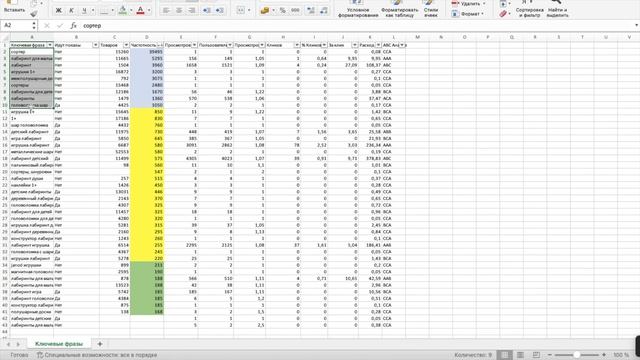Viewport: 640px width, 360px height.
Task: Open the font color dropdown arrow
Action: tap(149, 10)
